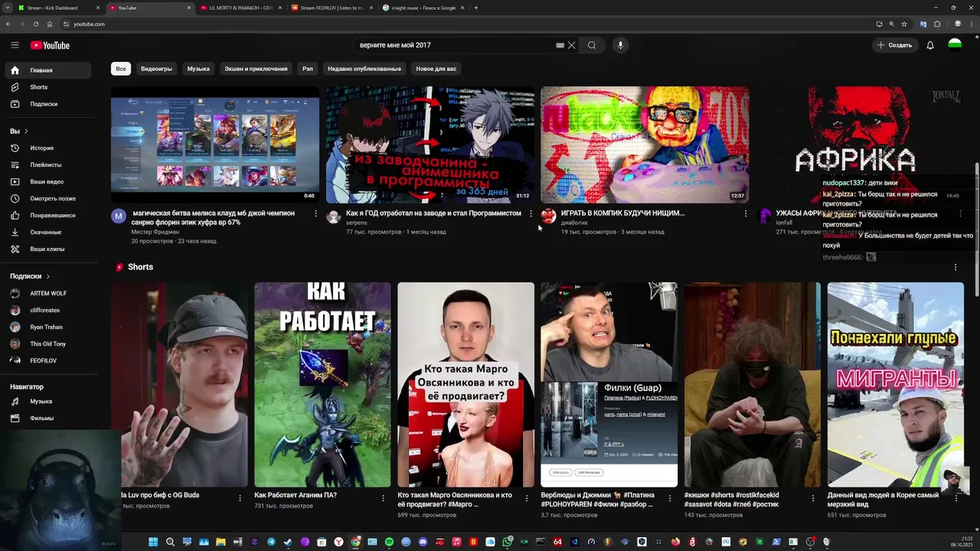This screenshot has height=551, width=980.
Task: Open Подписки in the sidebar
Action: [x=47, y=104]
